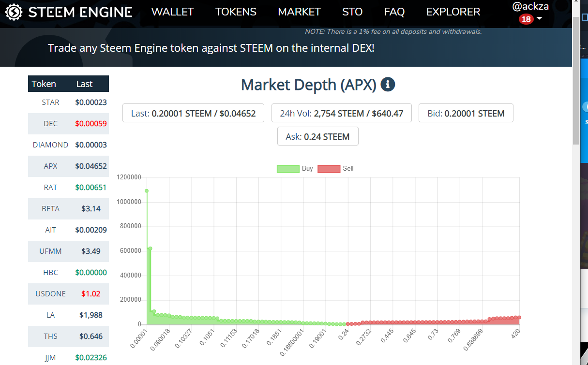This screenshot has height=365, width=588.
Task: Click the 1% fee note text
Action: 393,32
